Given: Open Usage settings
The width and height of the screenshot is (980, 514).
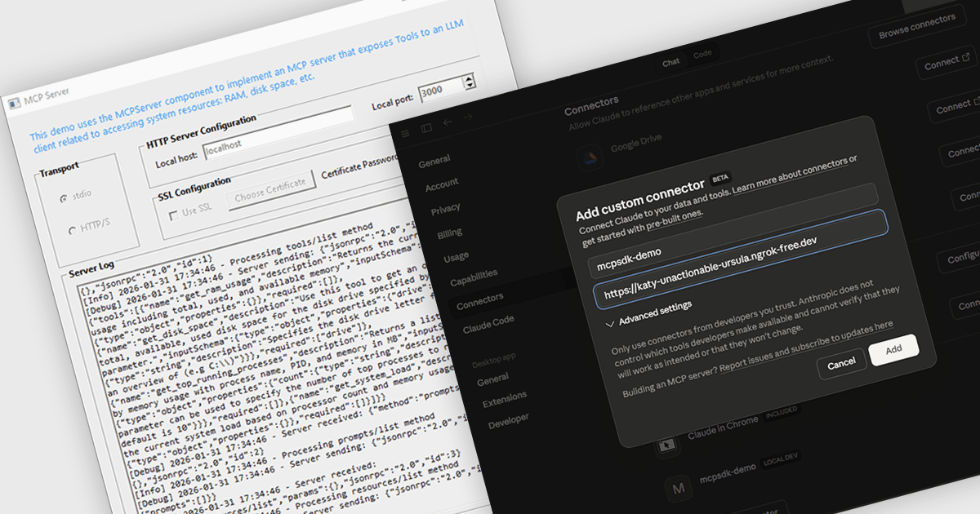Looking at the screenshot, I should click(x=456, y=258).
